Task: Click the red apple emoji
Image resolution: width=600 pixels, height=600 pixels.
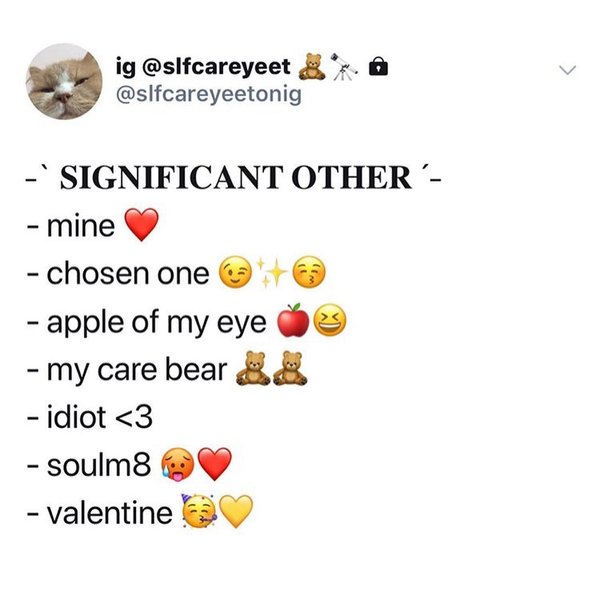Action: click(x=294, y=322)
